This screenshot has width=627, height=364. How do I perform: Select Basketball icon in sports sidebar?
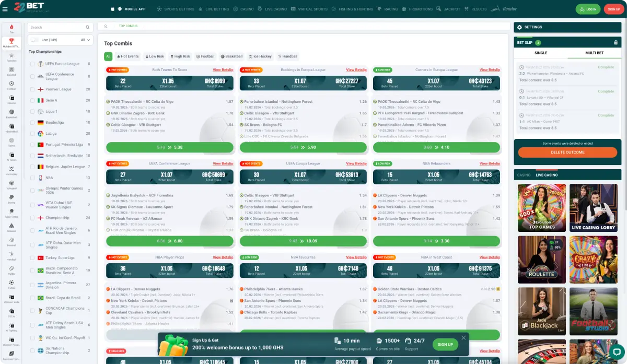11,113
